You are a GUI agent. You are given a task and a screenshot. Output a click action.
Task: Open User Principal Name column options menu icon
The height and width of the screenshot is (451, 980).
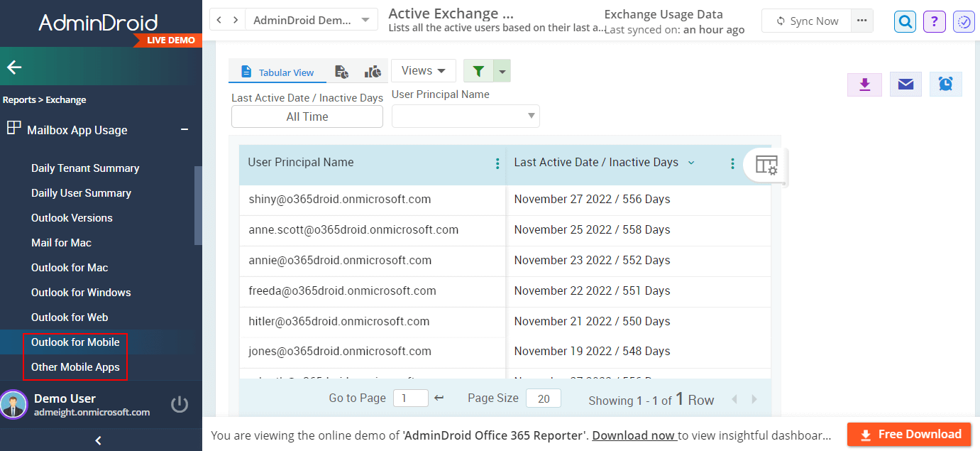coord(497,163)
